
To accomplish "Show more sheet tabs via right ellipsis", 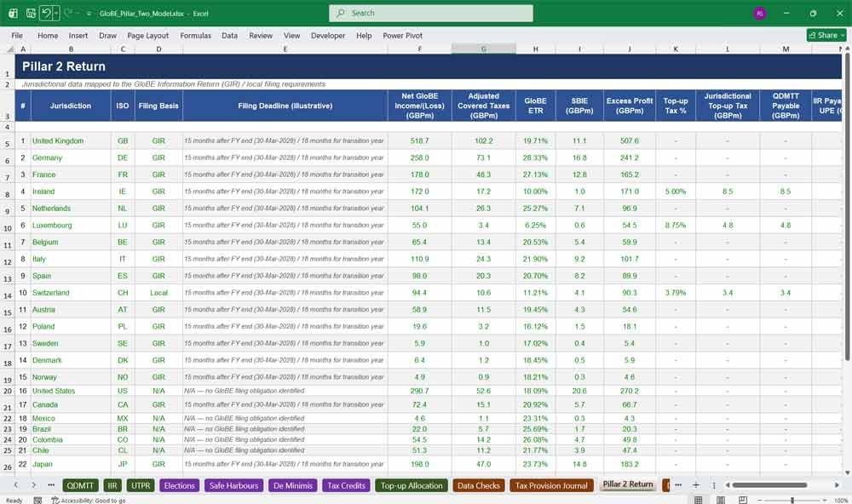I will [678, 485].
